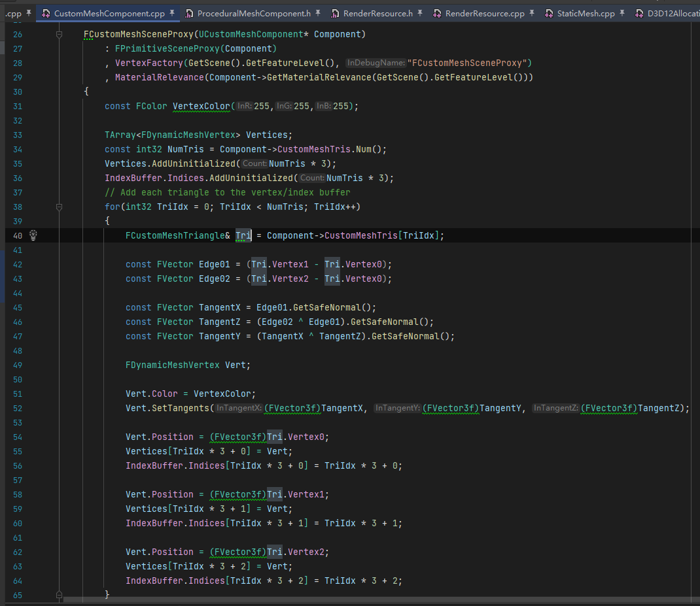
Task: Click file icon of StaticMesh.cpp tab
Action: pos(549,14)
